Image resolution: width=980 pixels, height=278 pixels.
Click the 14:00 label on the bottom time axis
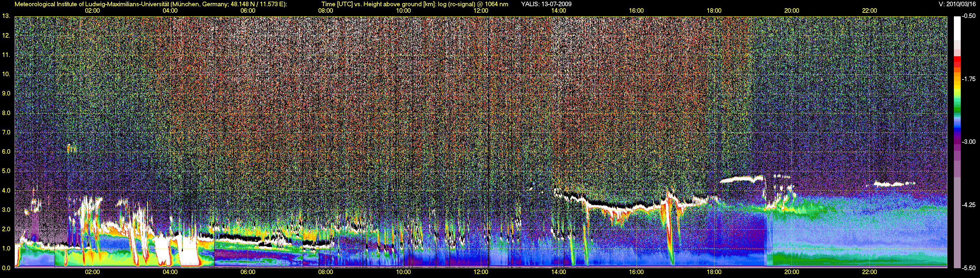click(559, 272)
